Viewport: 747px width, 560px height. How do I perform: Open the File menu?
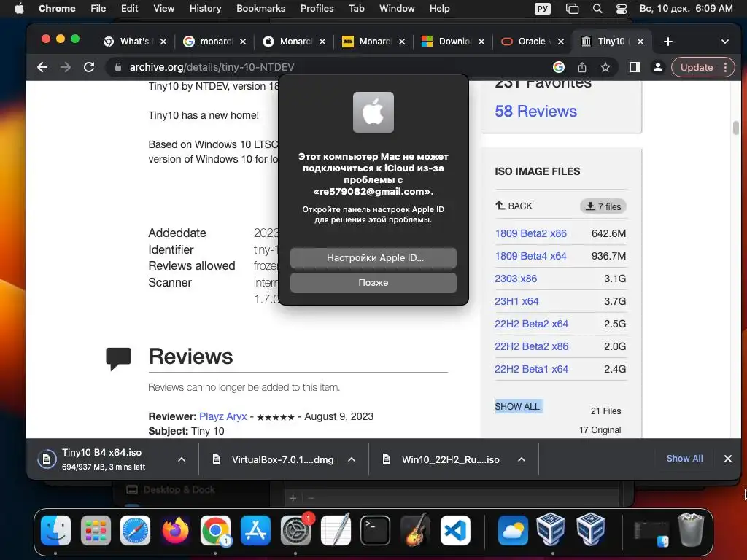click(98, 9)
